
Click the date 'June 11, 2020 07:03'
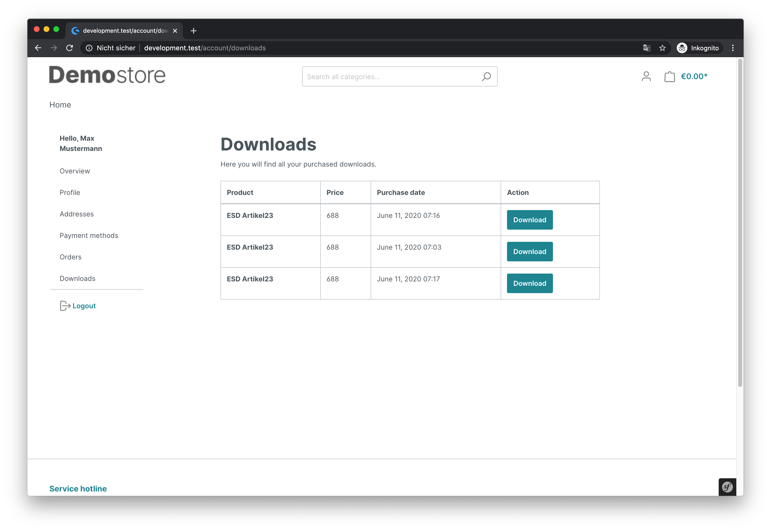(x=409, y=247)
